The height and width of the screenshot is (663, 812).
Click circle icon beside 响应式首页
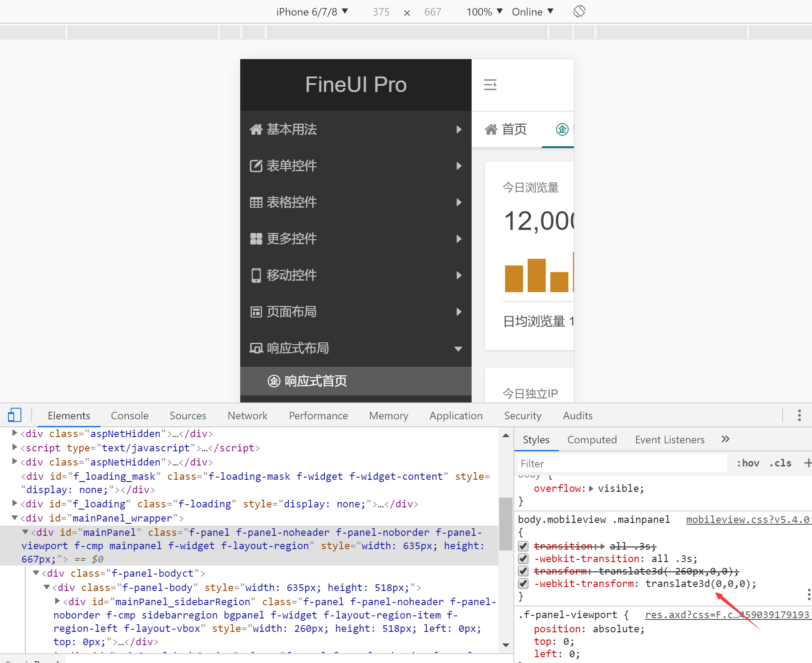[274, 381]
